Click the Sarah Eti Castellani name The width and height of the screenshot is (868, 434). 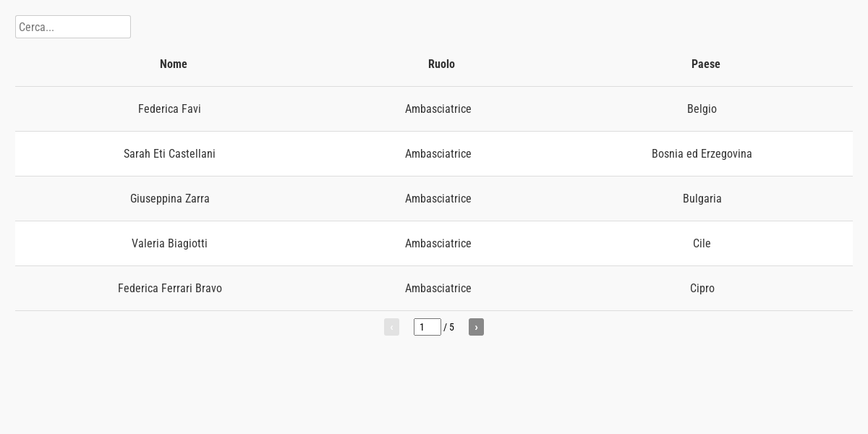(169, 154)
